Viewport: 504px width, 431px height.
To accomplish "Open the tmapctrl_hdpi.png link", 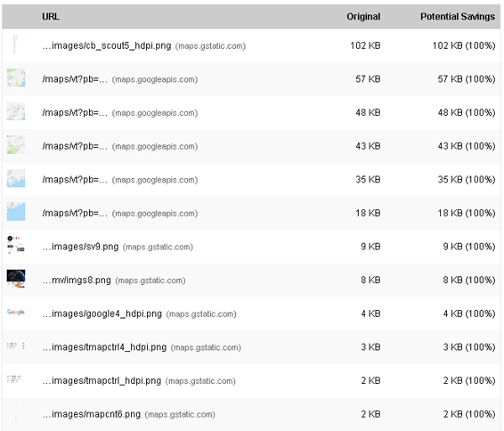I will pyautogui.click(x=102, y=381).
